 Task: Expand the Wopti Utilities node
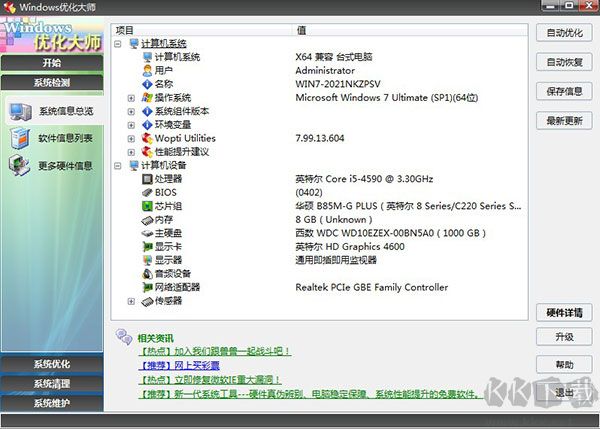coord(131,139)
